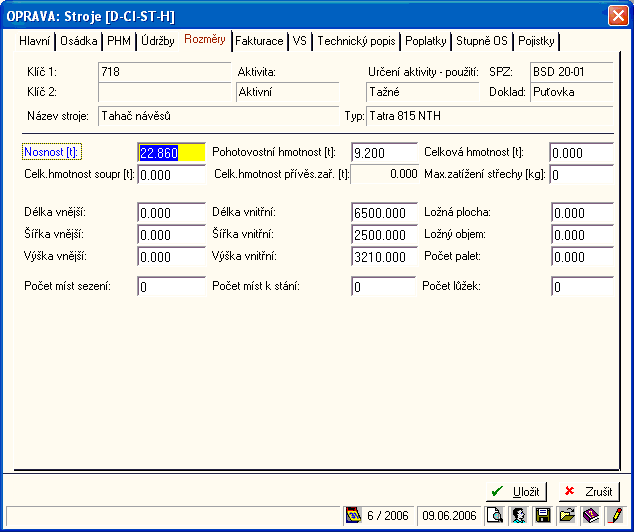Click the date 09.06.2006 in status bar
Image resolution: width=634 pixels, height=532 pixels.
(x=449, y=515)
